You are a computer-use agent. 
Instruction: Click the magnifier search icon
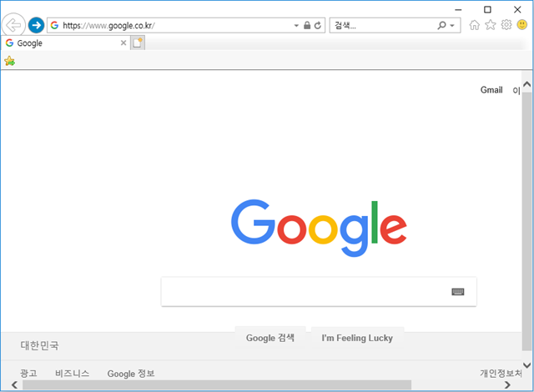pos(441,25)
